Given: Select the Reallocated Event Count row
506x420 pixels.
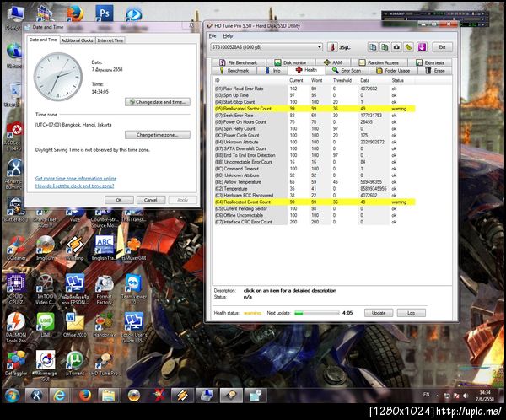Looking at the screenshot, I should [315, 202].
